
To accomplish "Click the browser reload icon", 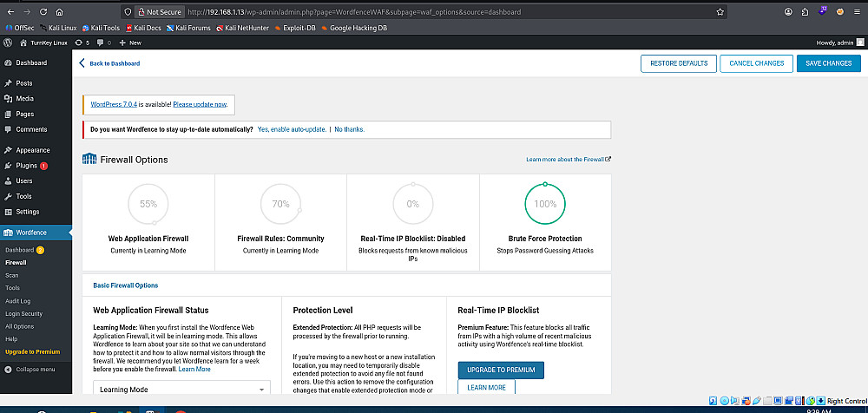I will (x=43, y=11).
